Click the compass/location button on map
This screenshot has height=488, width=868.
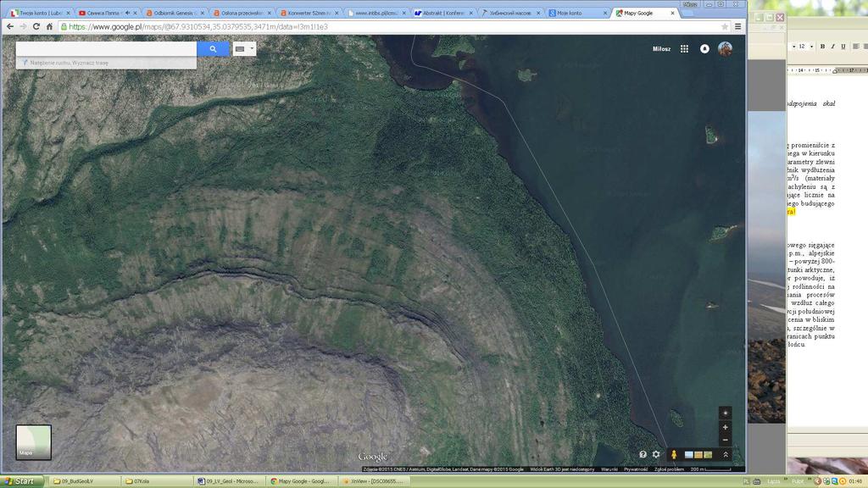pos(726,413)
